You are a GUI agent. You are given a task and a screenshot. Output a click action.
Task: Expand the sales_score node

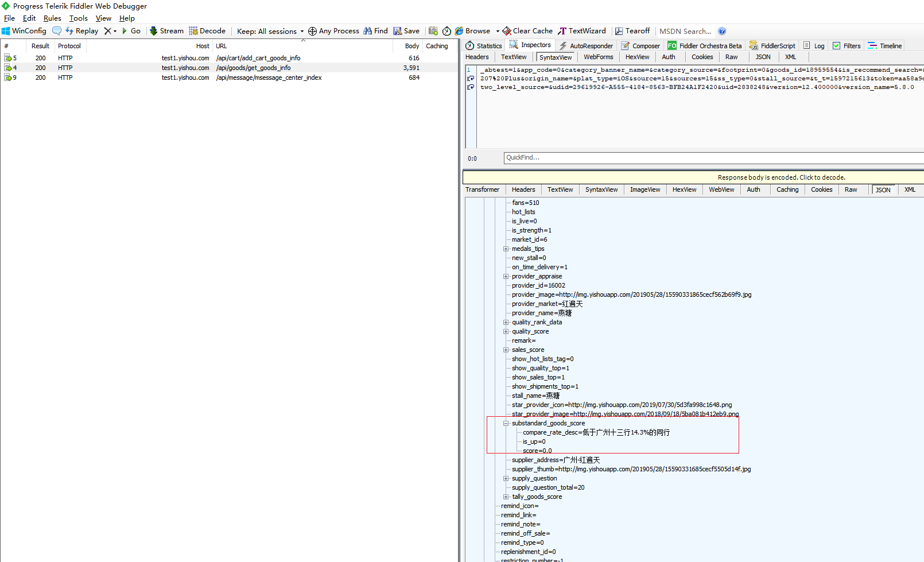(x=506, y=350)
